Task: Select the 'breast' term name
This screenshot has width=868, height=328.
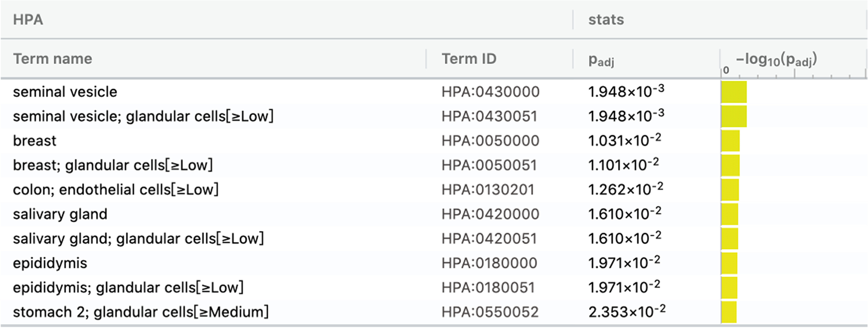Action: click(34, 141)
